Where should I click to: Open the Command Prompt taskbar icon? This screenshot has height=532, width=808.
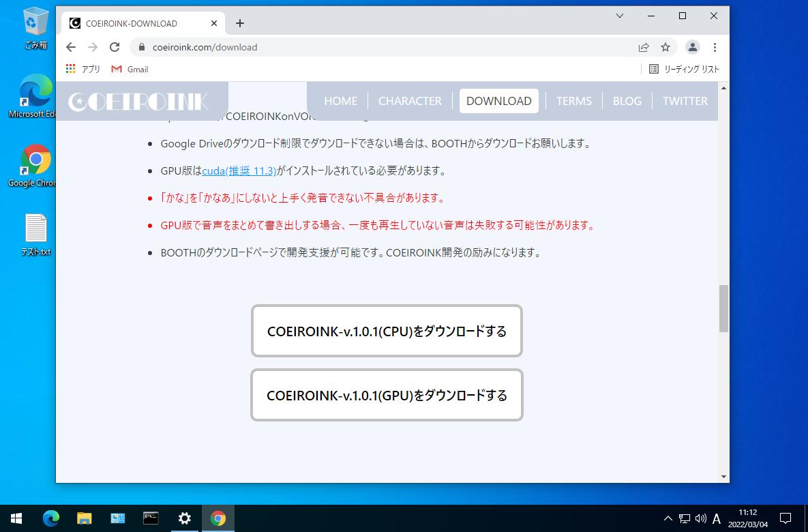(151, 518)
